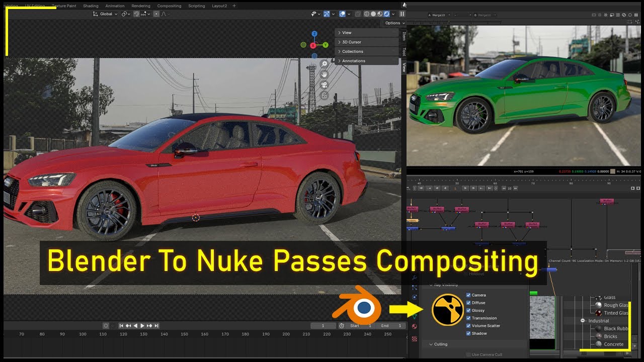Open the Scripting workspace tab
This screenshot has width=644, height=362.
(196, 6)
